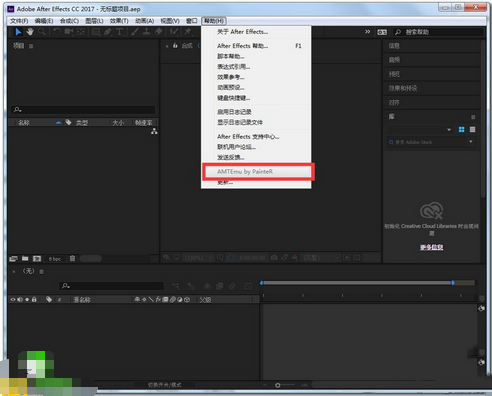This screenshot has height=396, width=492.
Task: Switch library to list view
Action: point(472,129)
